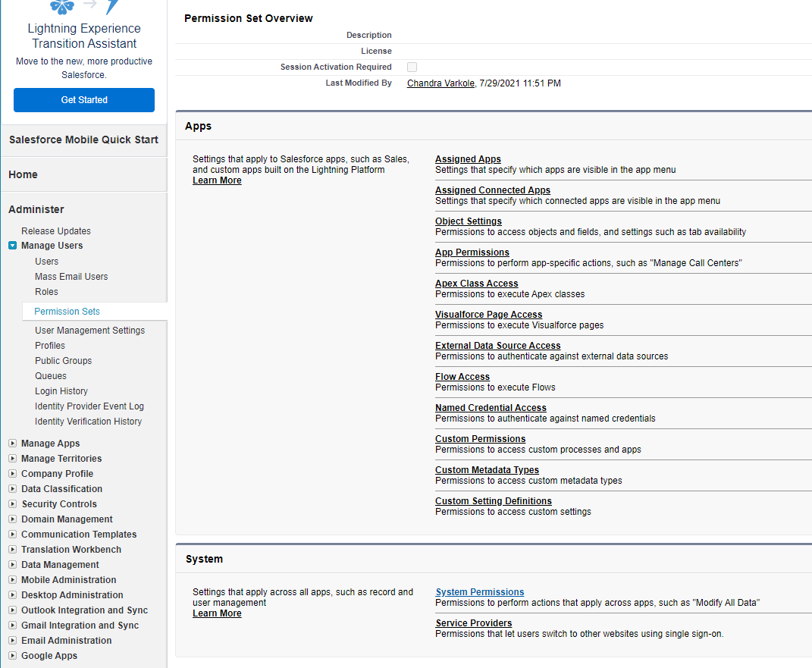Select Permission Sets sidebar item
The image size is (812, 668).
[67, 311]
